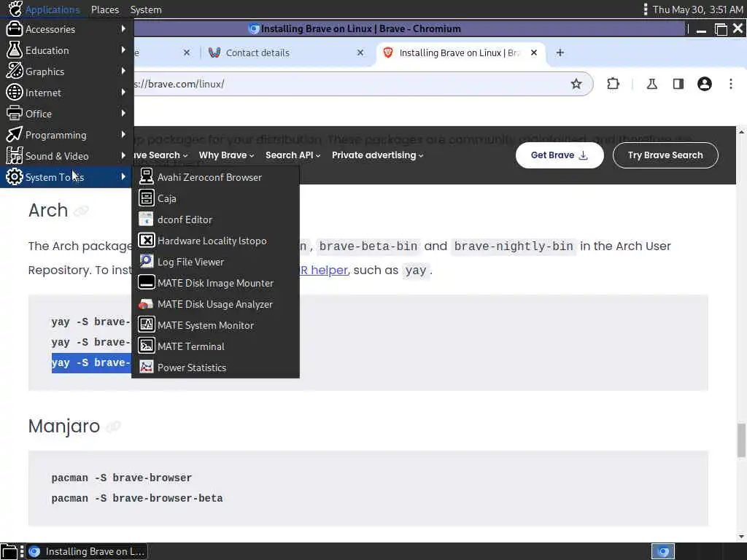
Task: Click the address bar URL field
Action: pyautogui.click(x=350, y=85)
